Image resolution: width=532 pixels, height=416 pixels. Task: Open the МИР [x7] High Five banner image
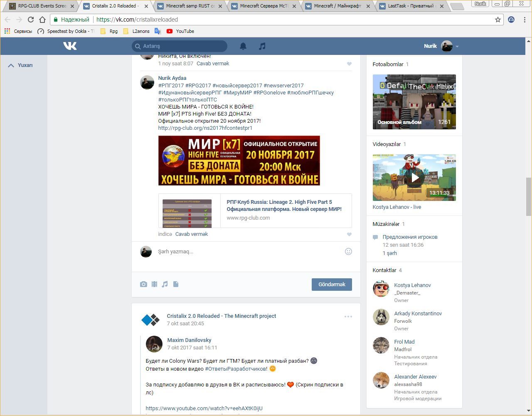[239, 161]
